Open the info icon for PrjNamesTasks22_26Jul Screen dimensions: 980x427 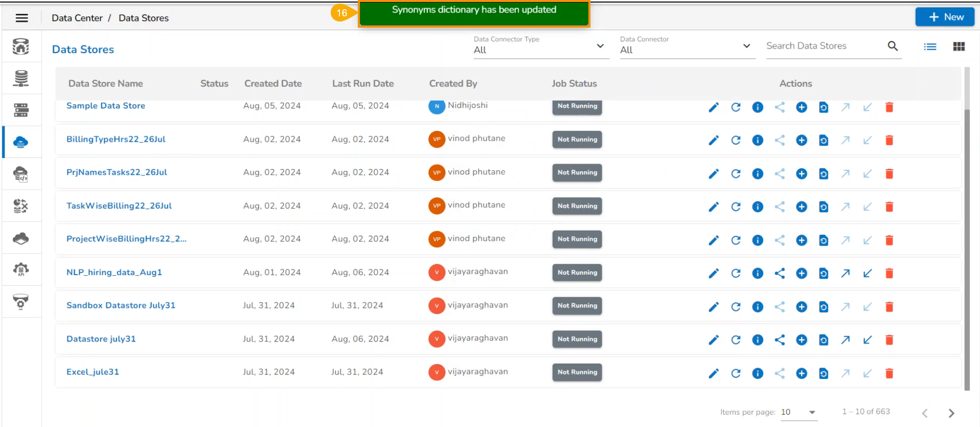[x=757, y=174]
